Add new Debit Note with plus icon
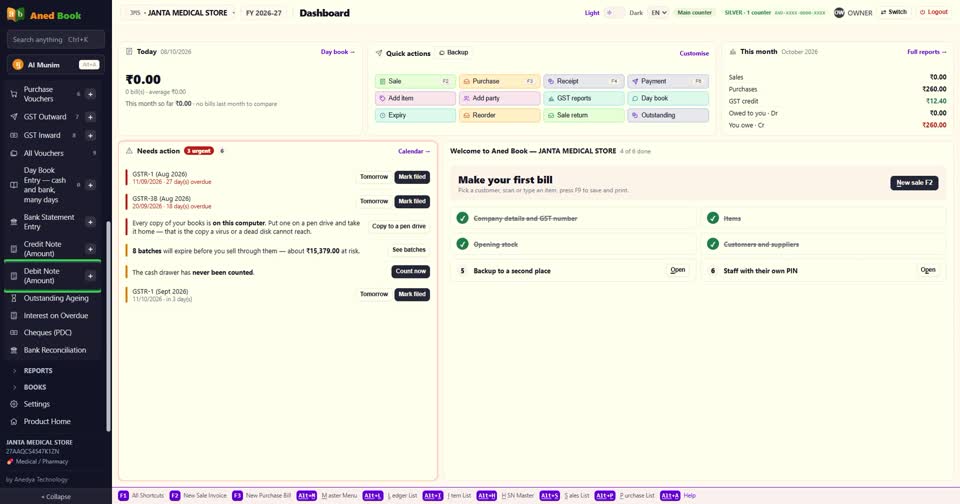The height and width of the screenshot is (504, 960). 90,276
